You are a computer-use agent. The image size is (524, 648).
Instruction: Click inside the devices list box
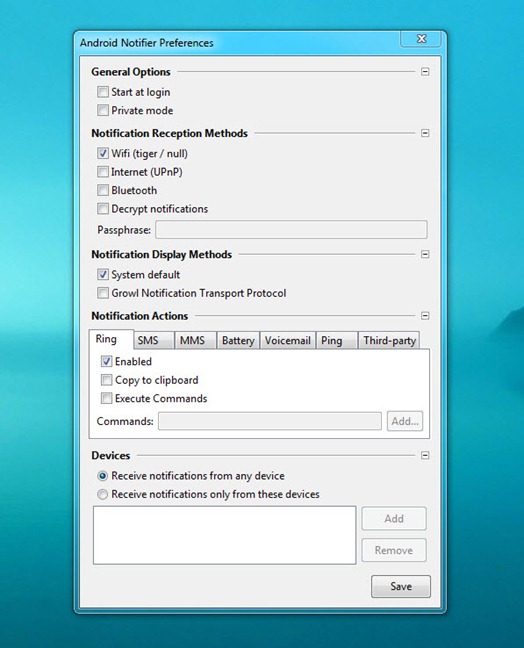pos(224,535)
